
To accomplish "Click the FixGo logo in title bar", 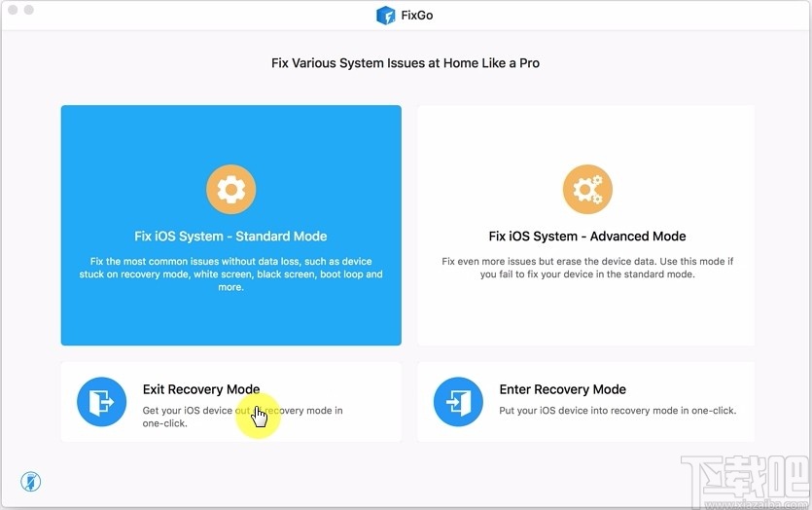I will click(385, 15).
